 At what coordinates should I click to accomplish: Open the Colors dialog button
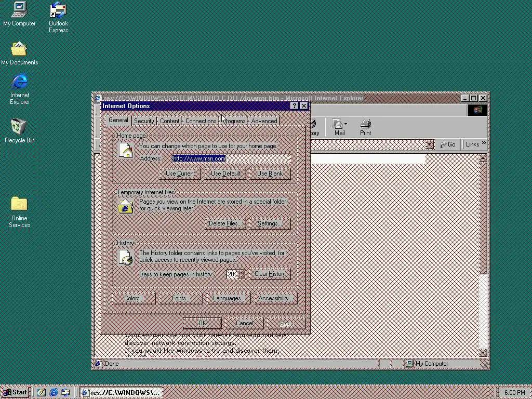134,298
